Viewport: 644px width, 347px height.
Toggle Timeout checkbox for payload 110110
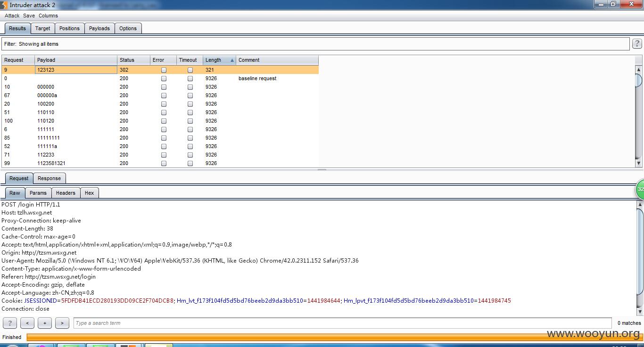(190, 112)
